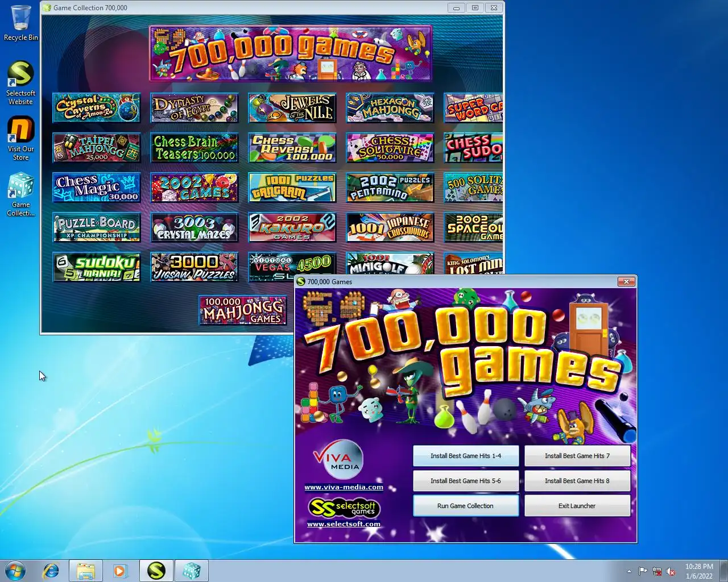Screen dimensions: 728x582
Task: Click the network status tray icon
Action: click(657, 571)
